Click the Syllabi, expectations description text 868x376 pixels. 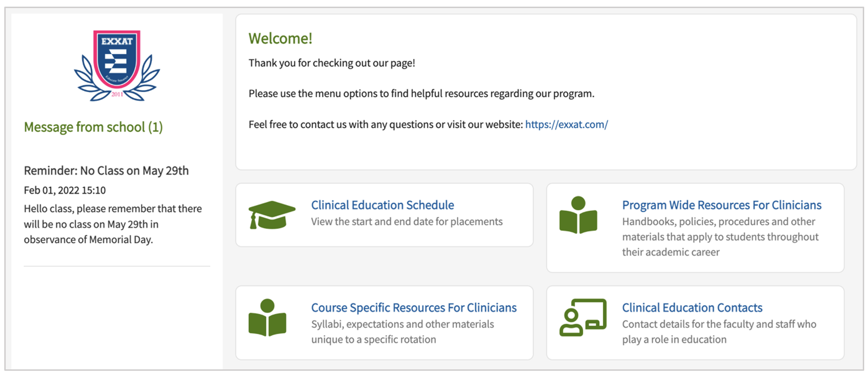coord(402,332)
